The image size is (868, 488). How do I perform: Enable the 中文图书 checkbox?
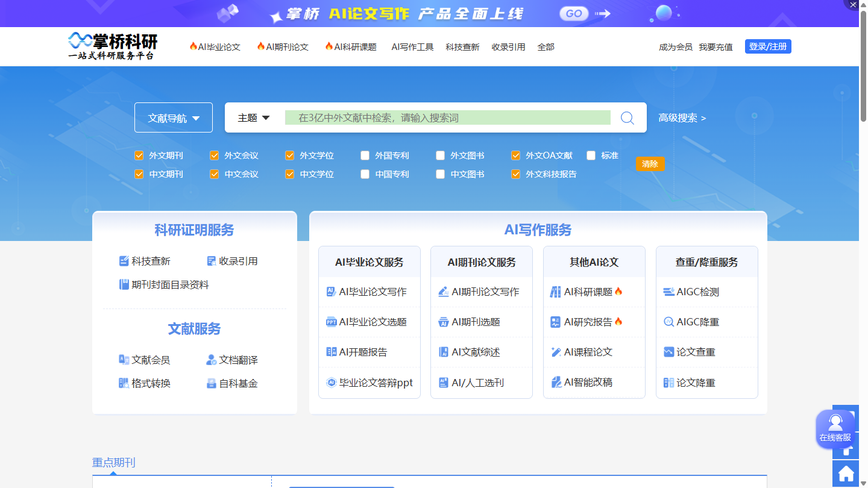(441, 174)
